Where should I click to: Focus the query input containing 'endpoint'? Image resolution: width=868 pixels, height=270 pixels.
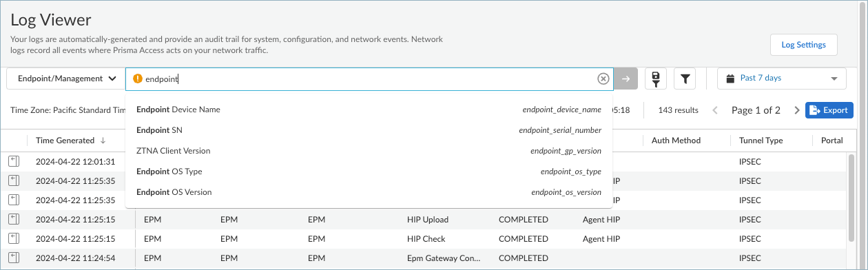369,79
